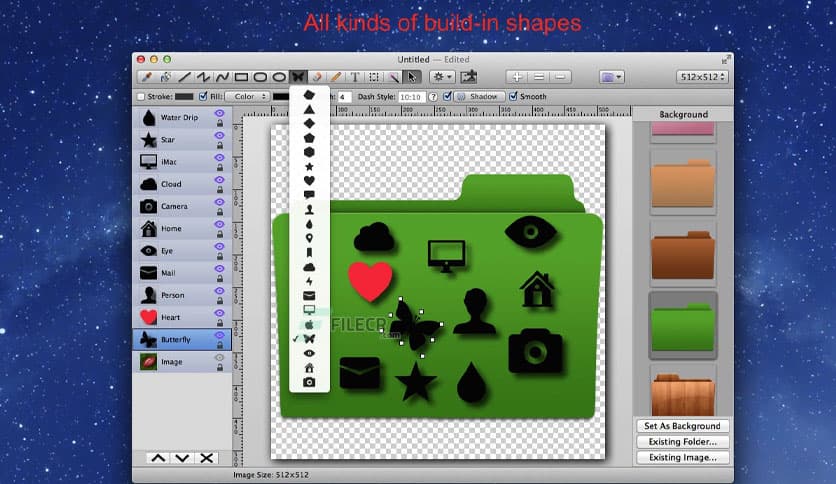This screenshot has width=836, height=484.
Task: Select the pencil tool
Action: coord(335,77)
